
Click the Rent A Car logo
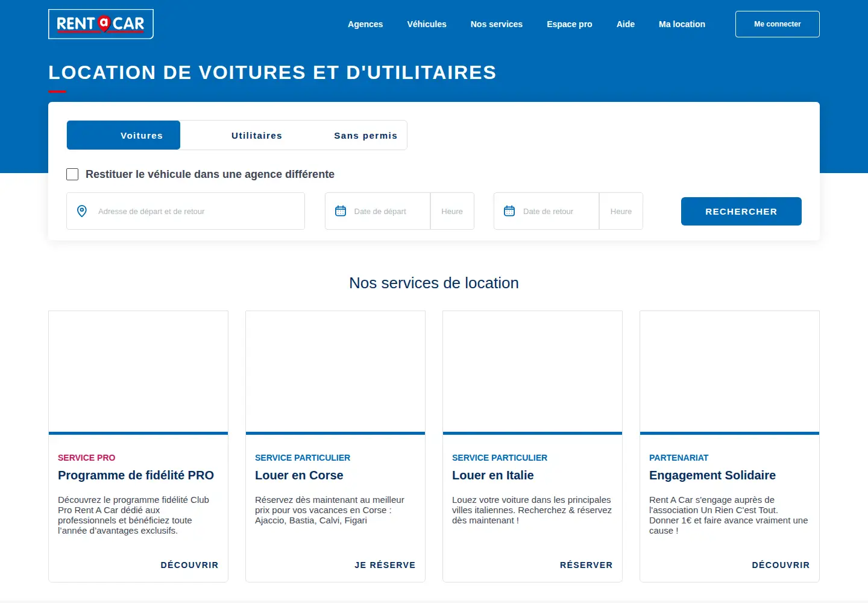coord(101,24)
